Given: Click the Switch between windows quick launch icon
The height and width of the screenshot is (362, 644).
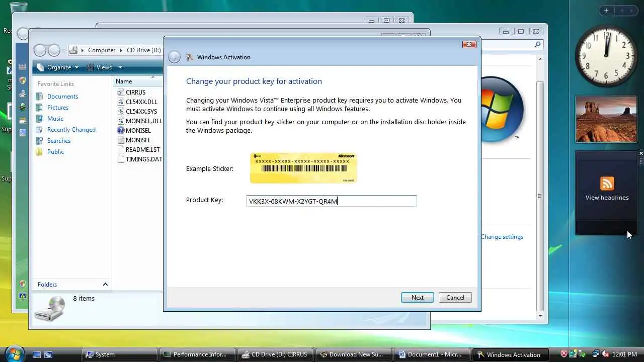Looking at the screenshot, I should 48,354.
